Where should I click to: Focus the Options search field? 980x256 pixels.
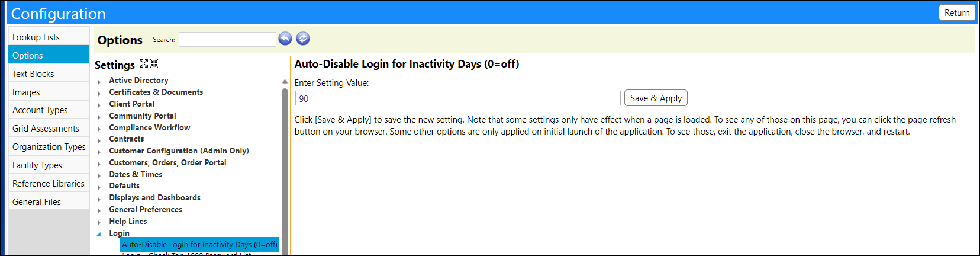pos(227,39)
